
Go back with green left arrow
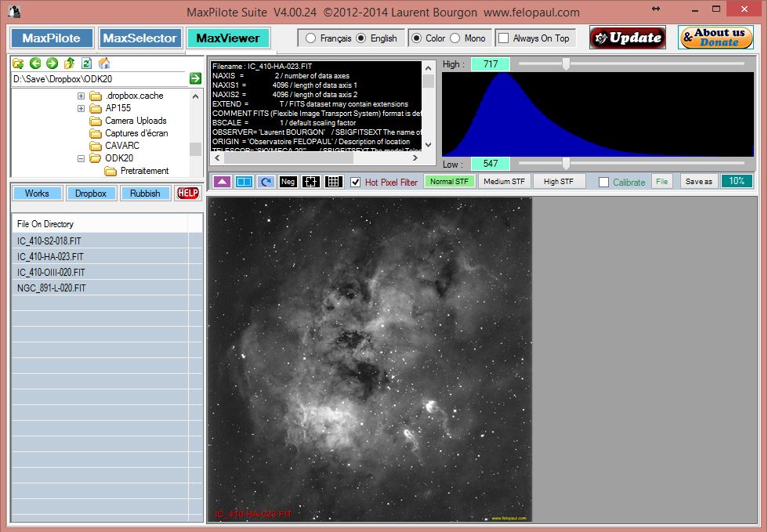pos(35,63)
